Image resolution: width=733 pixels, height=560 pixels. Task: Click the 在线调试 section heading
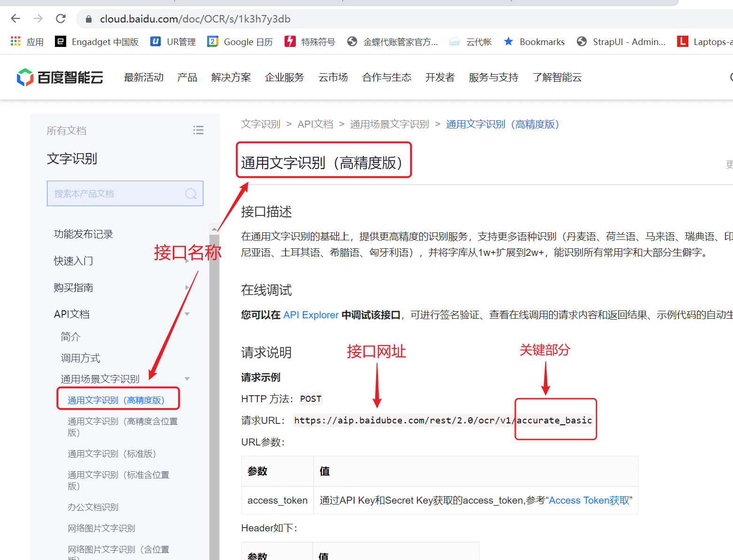point(266,290)
